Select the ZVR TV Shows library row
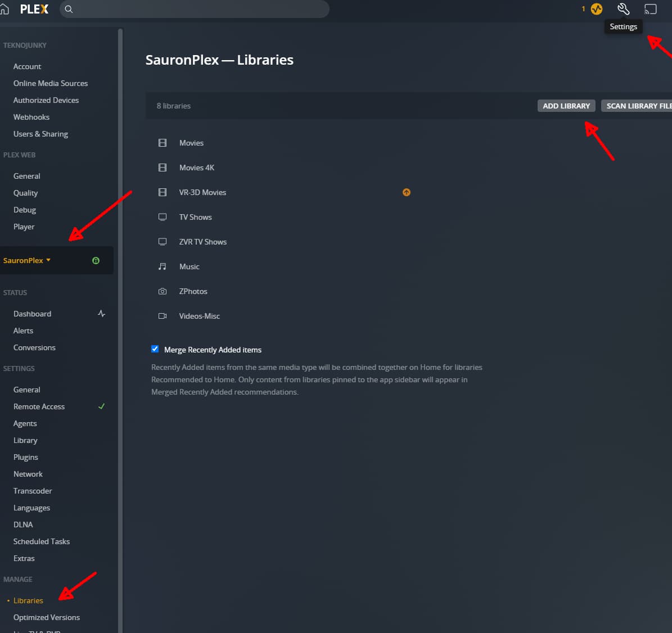 tap(202, 242)
